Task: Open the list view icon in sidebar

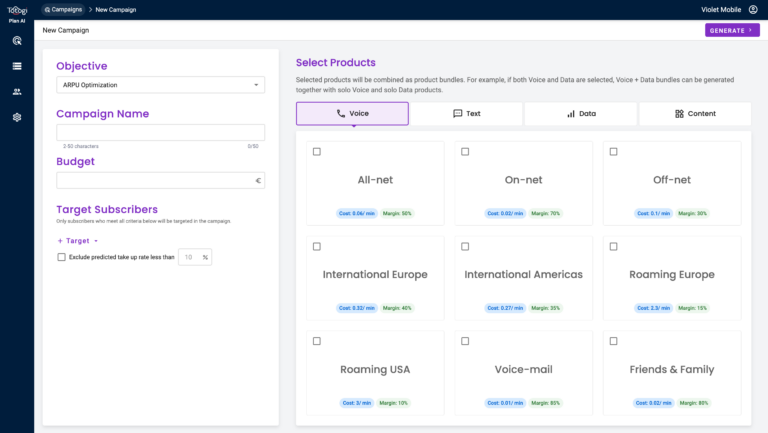Action: [x=17, y=66]
